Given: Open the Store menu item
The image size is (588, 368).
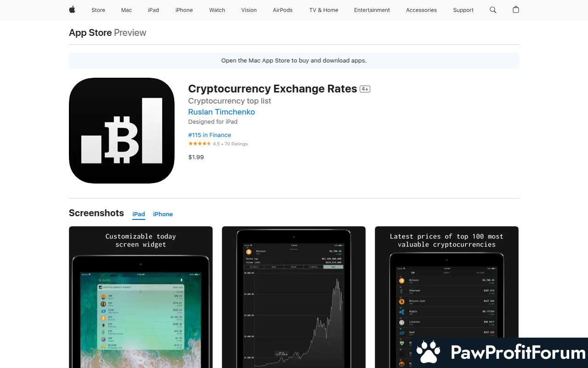Looking at the screenshot, I should 98,10.
